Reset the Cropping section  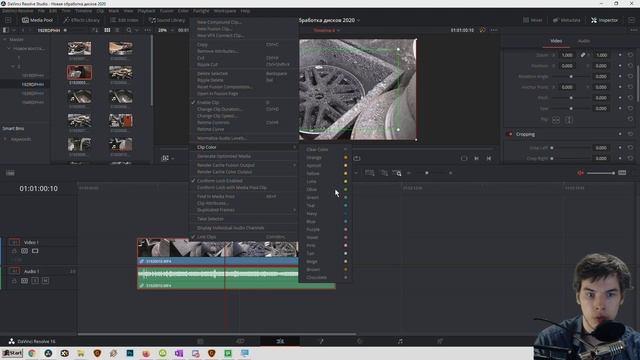click(x=630, y=134)
